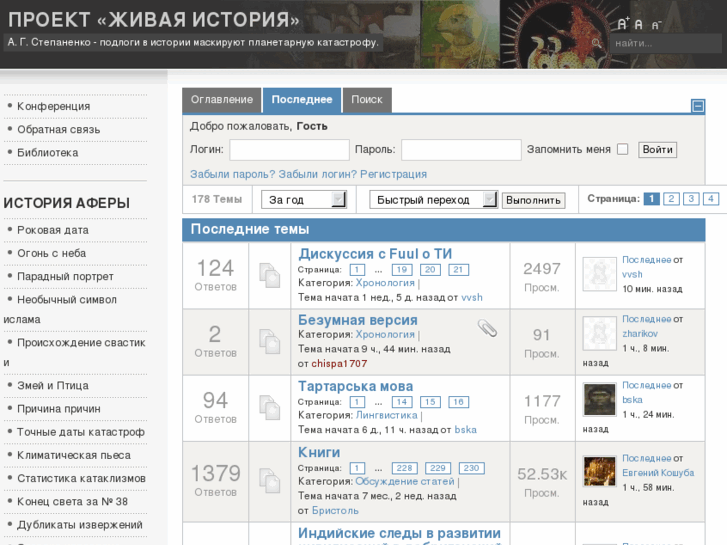Open zharikov avatar thumbnail
This screenshot has height=545, width=727.
pyautogui.click(x=599, y=333)
